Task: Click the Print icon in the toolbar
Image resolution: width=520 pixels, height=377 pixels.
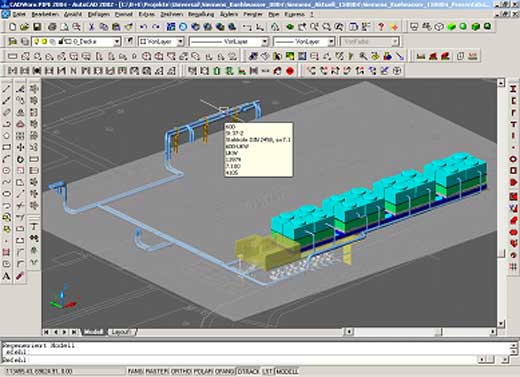Action: tap(52, 27)
